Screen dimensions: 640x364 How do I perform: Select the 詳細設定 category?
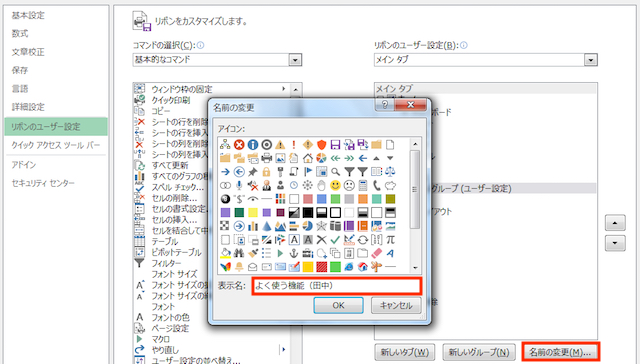click(x=28, y=107)
